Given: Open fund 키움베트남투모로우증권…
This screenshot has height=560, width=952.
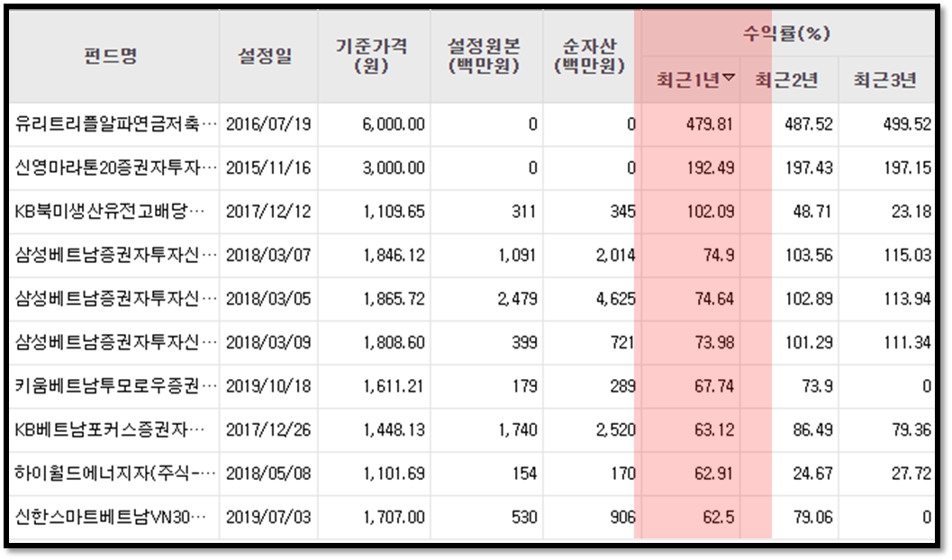Looking at the screenshot, I should click(x=115, y=386).
